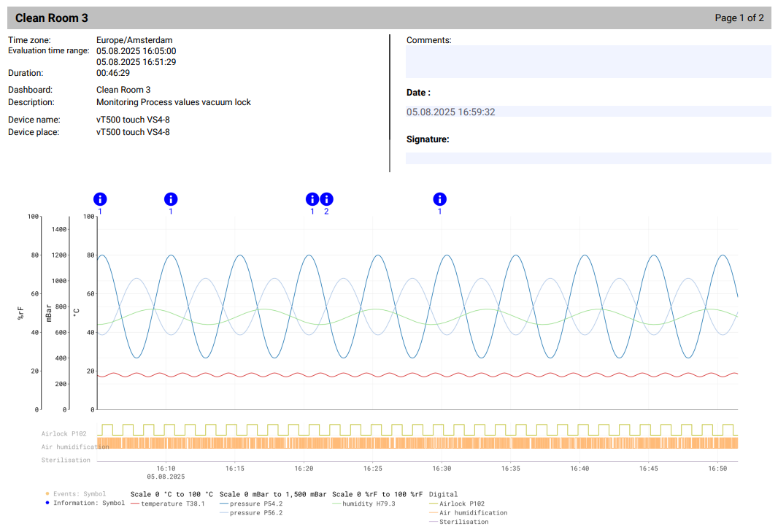Click the orange Events symbol dot in legend
This screenshot has width=778, height=532.
click(x=47, y=494)
